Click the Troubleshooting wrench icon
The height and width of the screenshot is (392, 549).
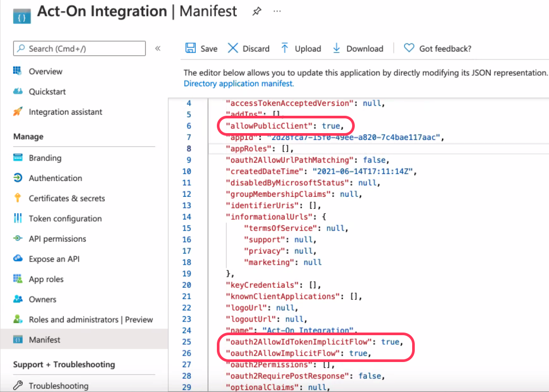pos(17,385)
